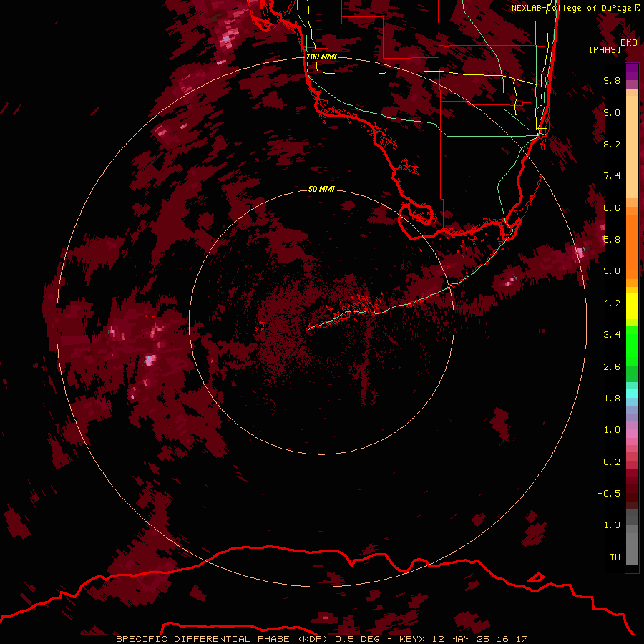
Task: Pick the cyan band on the color bar
Action: tap(632, 394)
